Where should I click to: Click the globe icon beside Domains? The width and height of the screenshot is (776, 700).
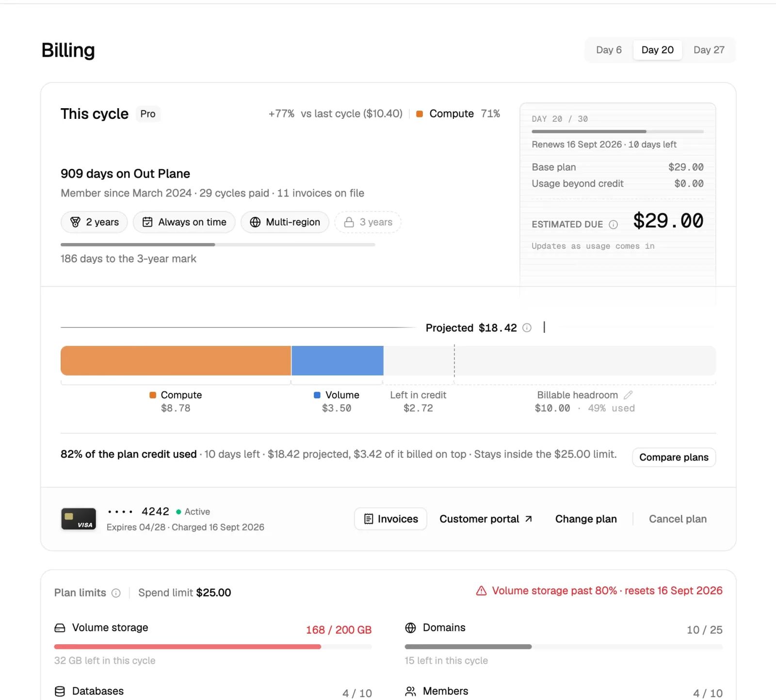(x=410, y=628)
